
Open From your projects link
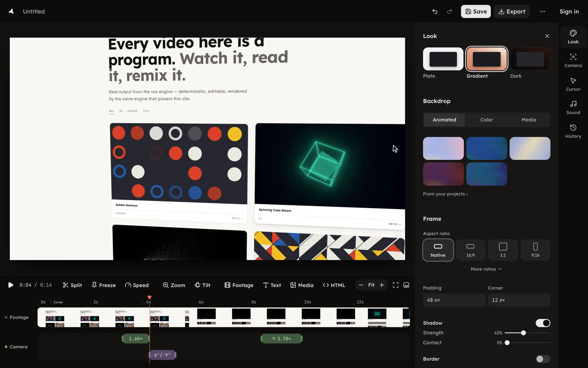pyautogui.click(x=445, y=194)
